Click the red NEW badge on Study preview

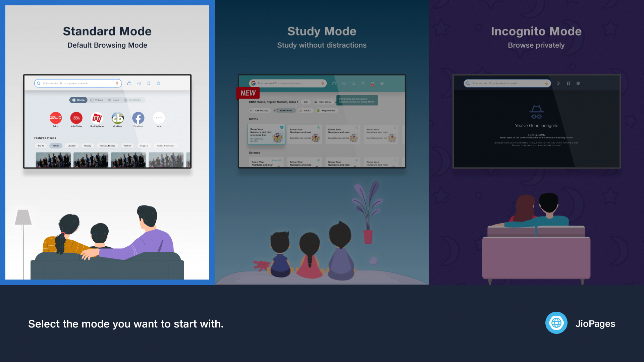pos(248,93)
